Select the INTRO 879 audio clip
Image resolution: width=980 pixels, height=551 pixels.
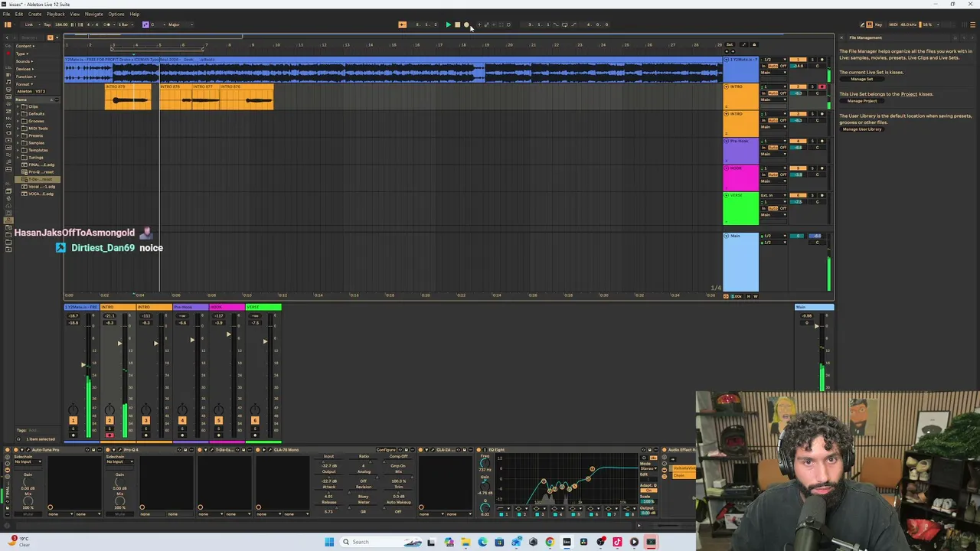(x=128, y=97)
